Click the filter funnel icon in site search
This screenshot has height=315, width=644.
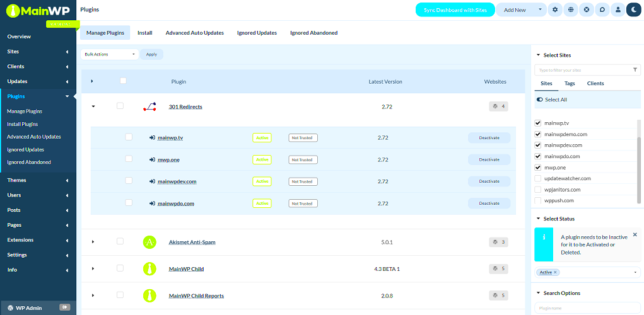click(x=635, y=70)
